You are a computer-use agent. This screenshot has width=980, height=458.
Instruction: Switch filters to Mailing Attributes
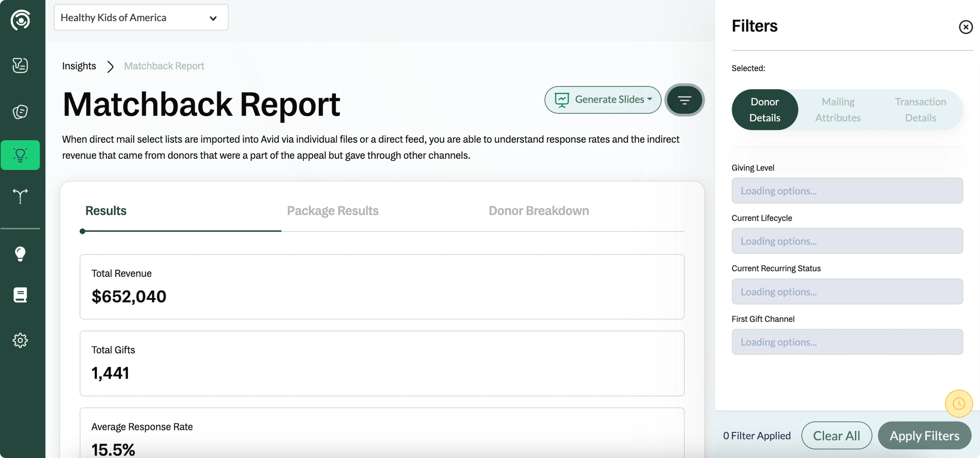pyautogui.click(x=838, y=110)
